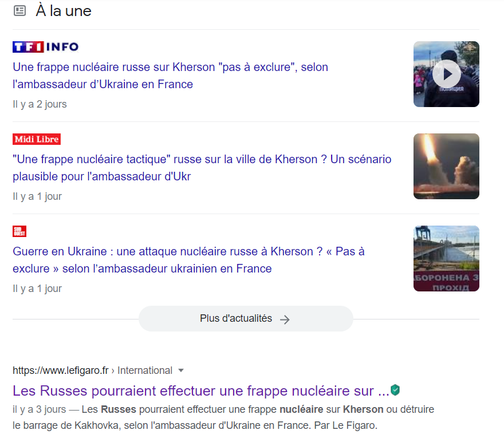Viewport: 504px width, 438px height.
Task: Click the Sud Ouest red logo
Action: pyautogui.click(x=19, y=231)
